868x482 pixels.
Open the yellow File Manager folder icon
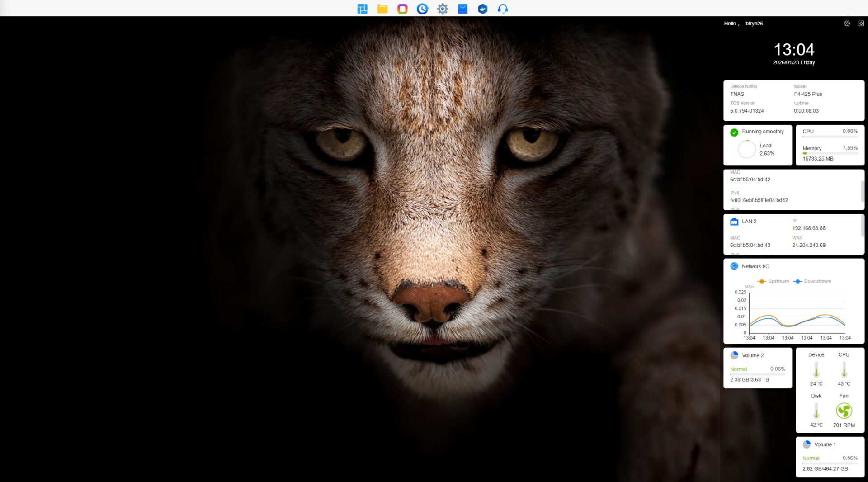click(x=382, y=9)
